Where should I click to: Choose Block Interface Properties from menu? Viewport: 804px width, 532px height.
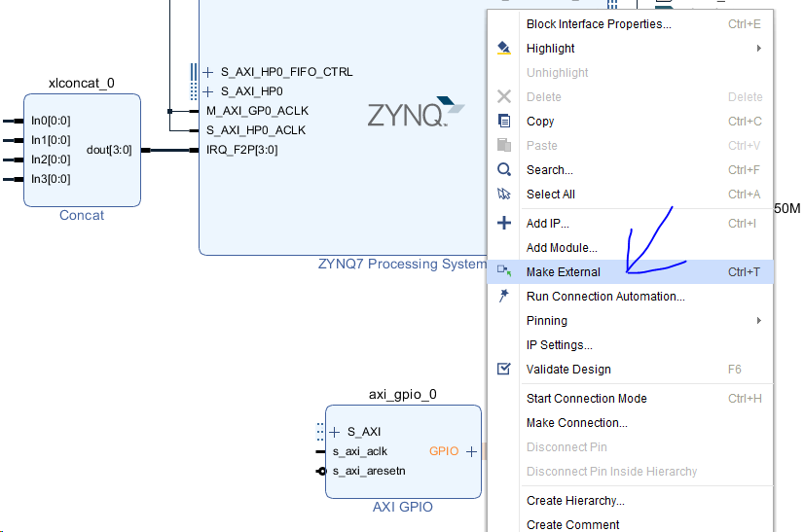coord(598,23)
